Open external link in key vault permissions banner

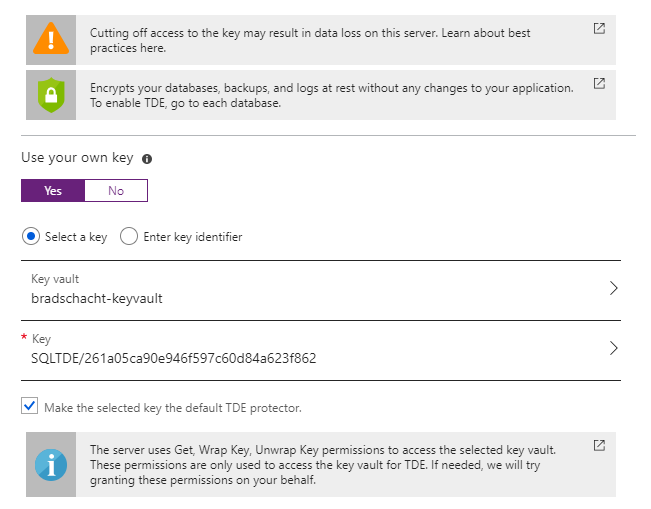599,445
